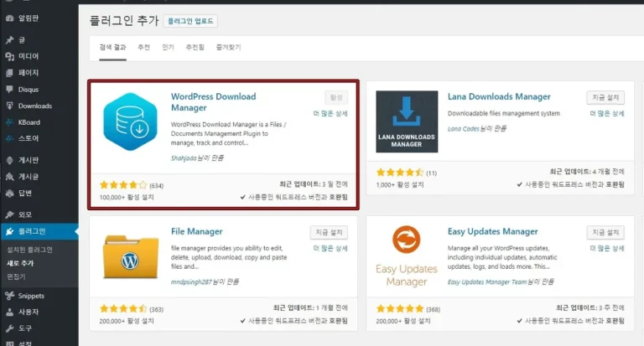
Task: Click star rating of Easy Updates Manager
Action: 400,308
